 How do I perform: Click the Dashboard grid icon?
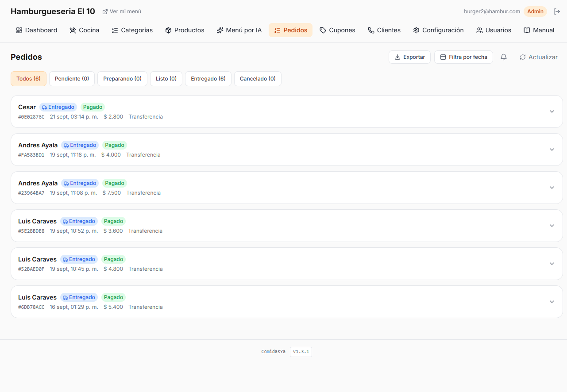point(19,30)
